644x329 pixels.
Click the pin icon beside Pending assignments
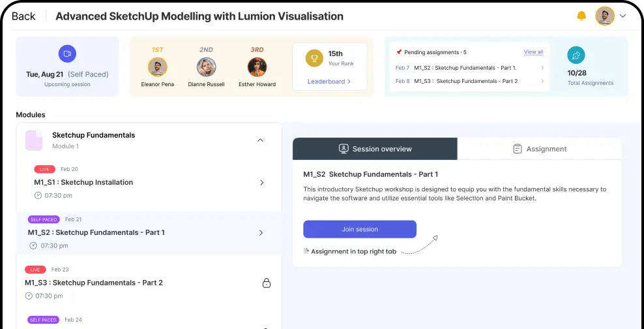coord(398,52)
